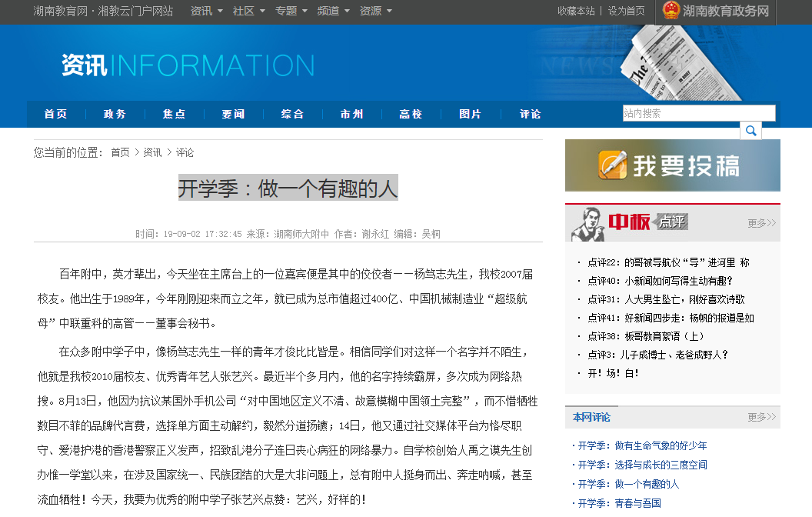Select the 图片 navigation tab
The width and height of the screenshot is (812, 517).
[470, 114]
